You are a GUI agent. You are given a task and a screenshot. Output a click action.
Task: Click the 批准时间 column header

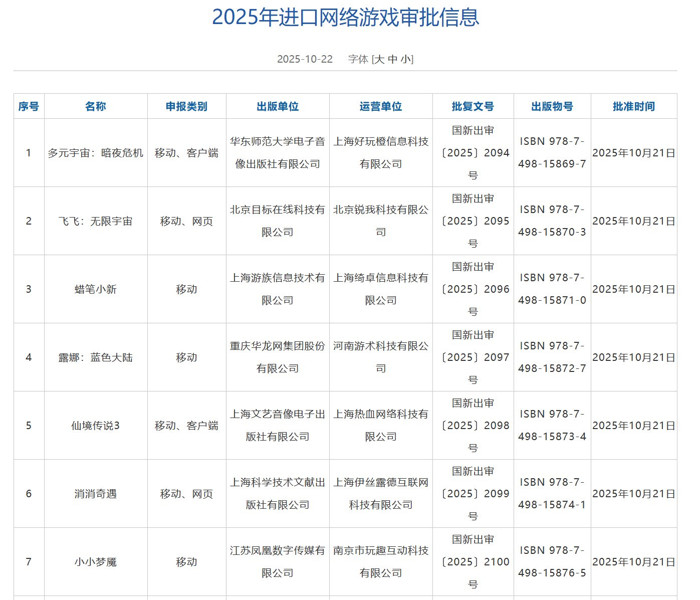tap(634, 106)
